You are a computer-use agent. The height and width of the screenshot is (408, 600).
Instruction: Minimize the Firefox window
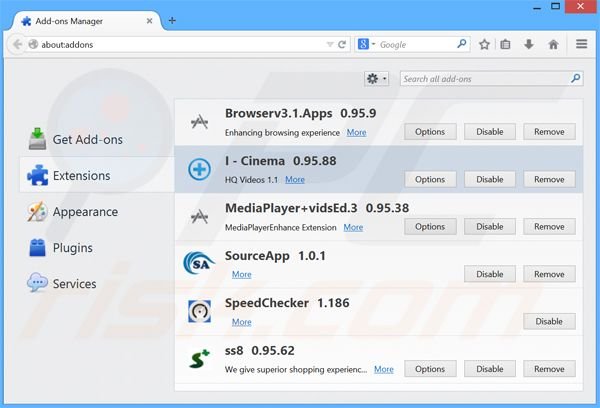537,7
